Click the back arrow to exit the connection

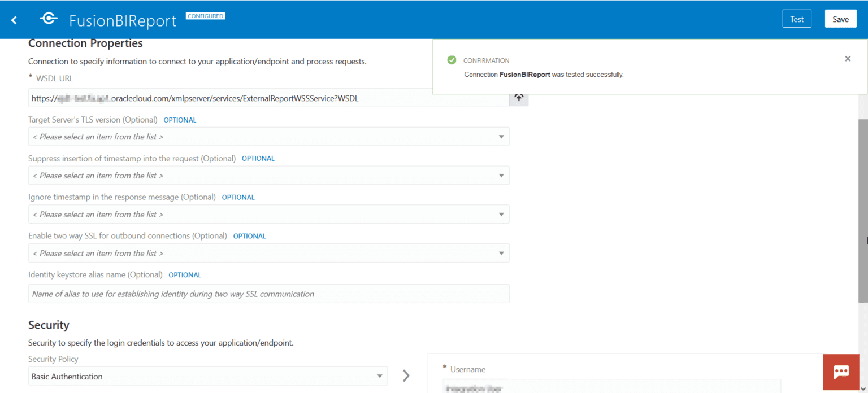click(14, 19)
